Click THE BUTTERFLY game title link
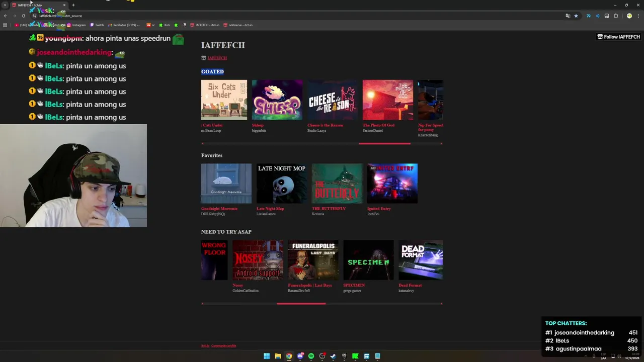 click(x=329, y=209)
